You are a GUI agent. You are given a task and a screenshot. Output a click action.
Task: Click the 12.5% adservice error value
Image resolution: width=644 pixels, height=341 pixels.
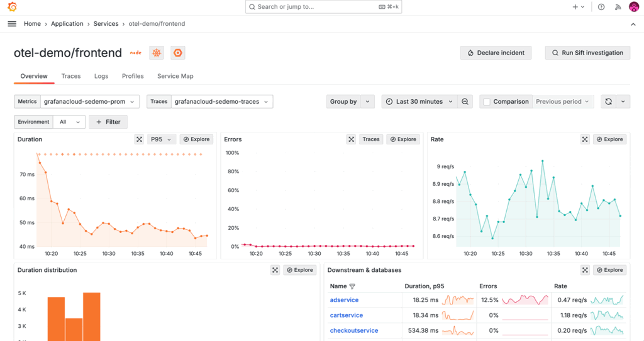click(489, 300)
